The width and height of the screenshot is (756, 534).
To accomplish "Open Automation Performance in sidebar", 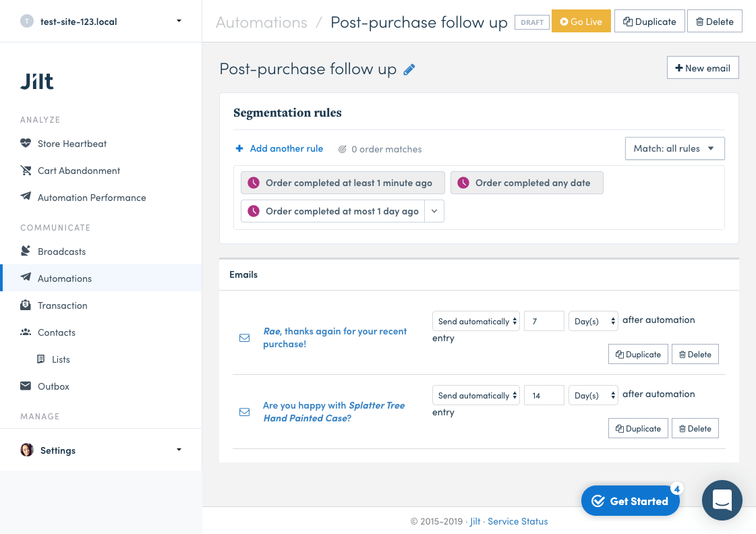I will [x=92, y=198].
